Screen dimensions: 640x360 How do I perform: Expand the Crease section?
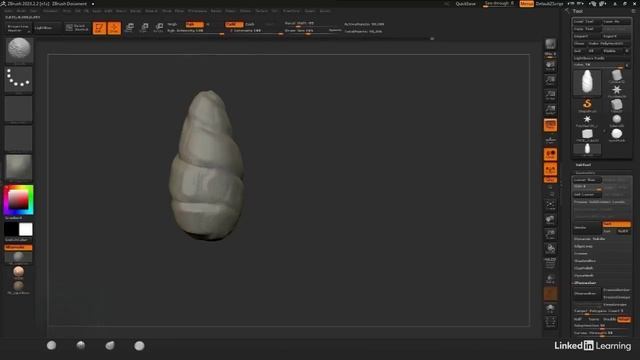click(580, 253)
